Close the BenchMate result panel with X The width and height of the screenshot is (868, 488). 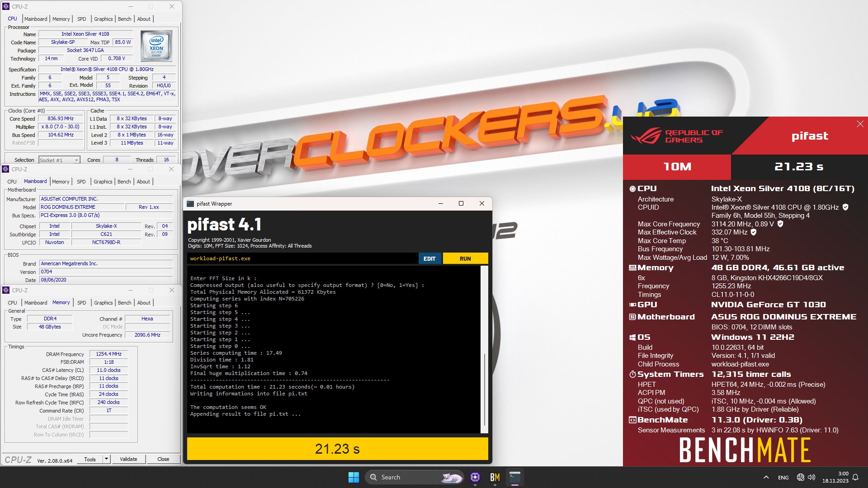click(x=860, y=124)
